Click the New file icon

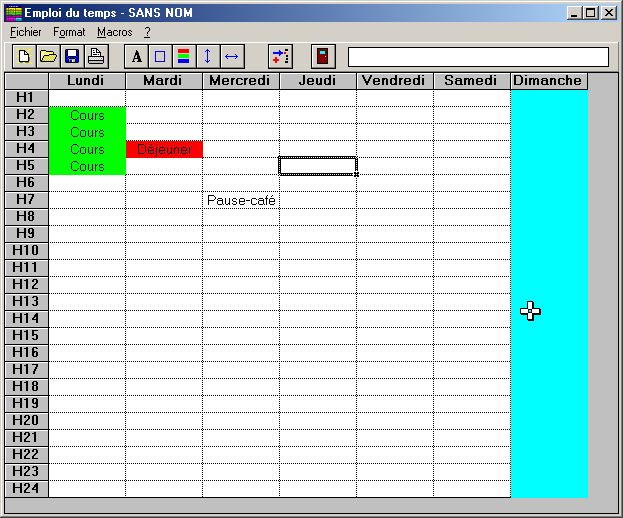pos(23,56)
